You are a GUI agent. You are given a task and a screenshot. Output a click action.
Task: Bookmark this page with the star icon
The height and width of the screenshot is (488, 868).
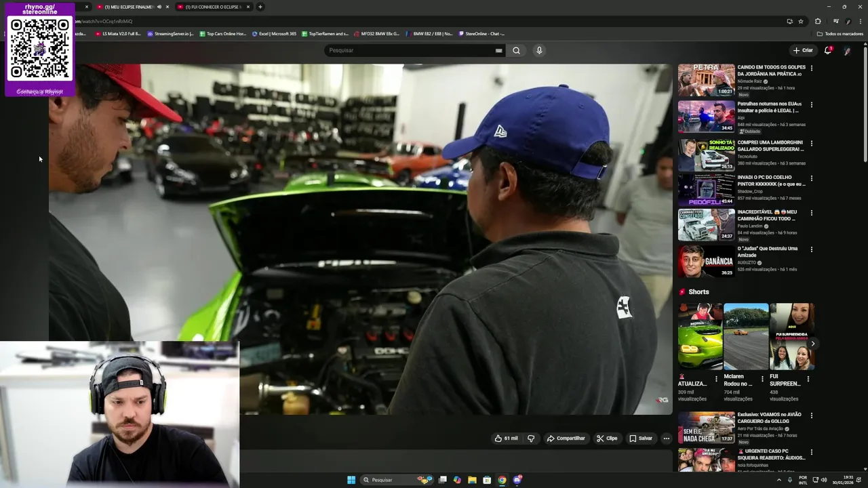click(801, 21)
